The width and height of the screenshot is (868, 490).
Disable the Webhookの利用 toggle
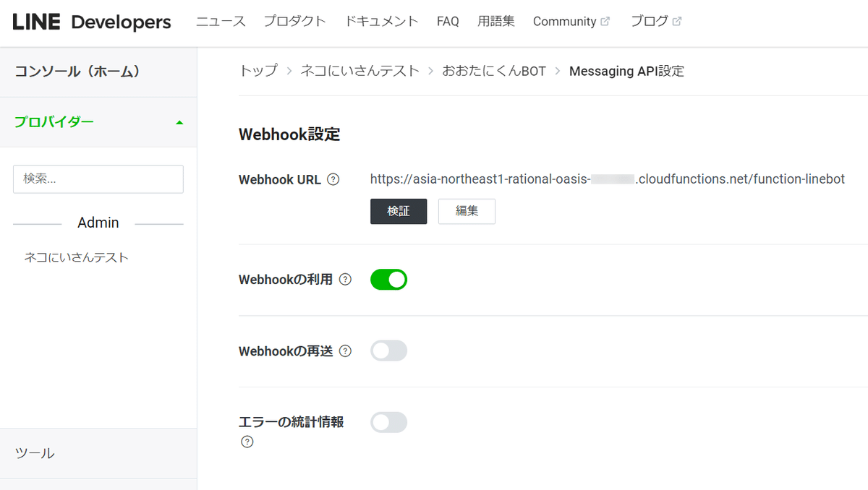coord(389,280)
